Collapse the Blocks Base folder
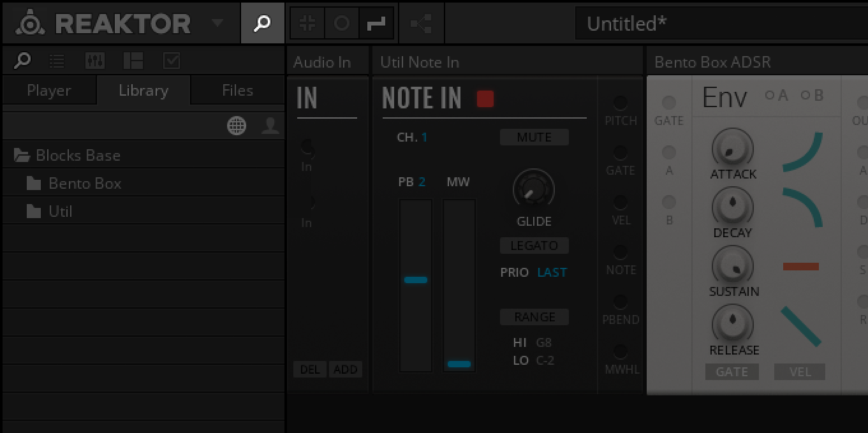The image size is (868, 433). pyautogui.click(x=143, y=155)
